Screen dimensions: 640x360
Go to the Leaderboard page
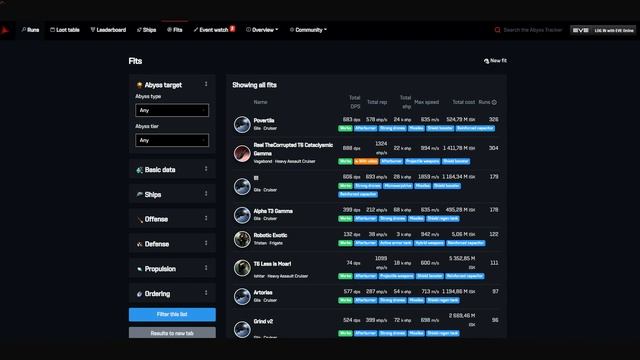108,30
